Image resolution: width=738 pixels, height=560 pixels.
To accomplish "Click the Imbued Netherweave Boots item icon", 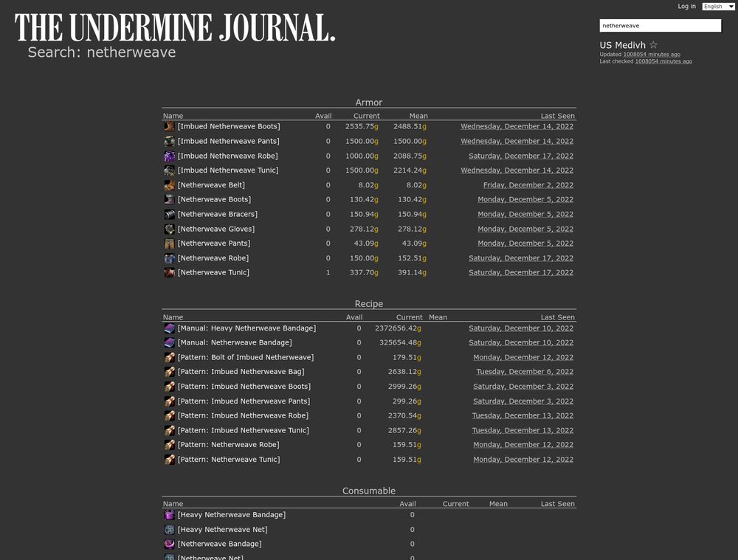I will coord(169,126).
